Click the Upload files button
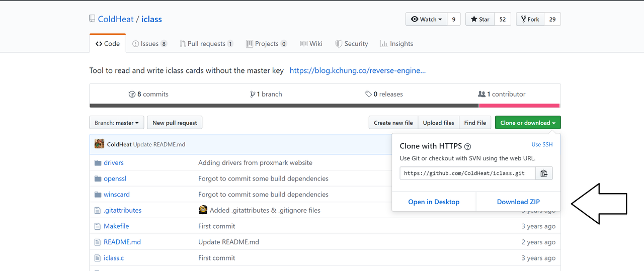 coord(439,123)
